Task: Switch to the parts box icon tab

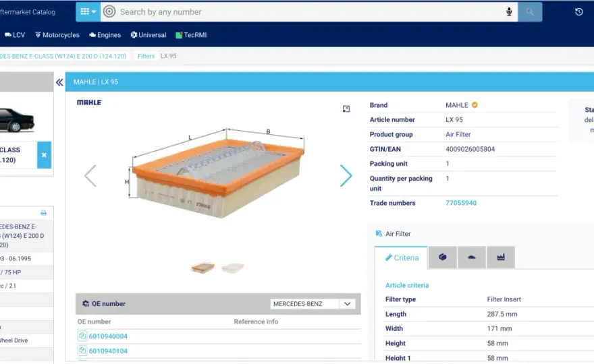Action: [x=442, y=257]
